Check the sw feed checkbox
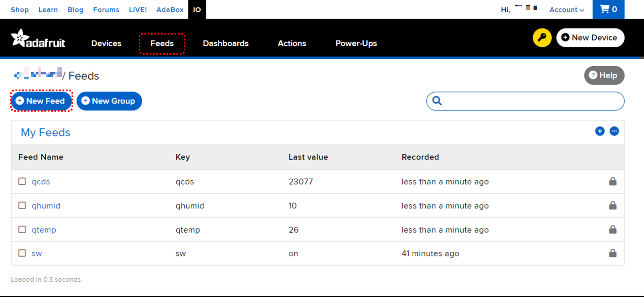This screenshot has height=297, width=644. [22, 253]
